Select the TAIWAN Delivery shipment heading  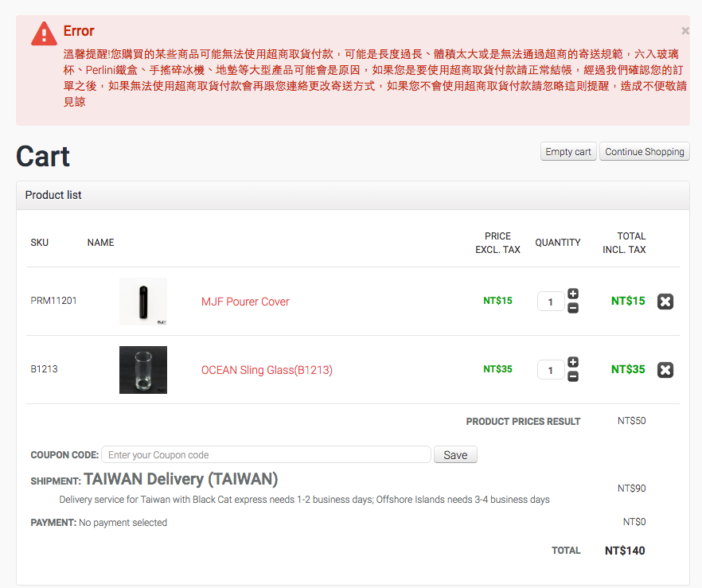[x=181, y=480]
